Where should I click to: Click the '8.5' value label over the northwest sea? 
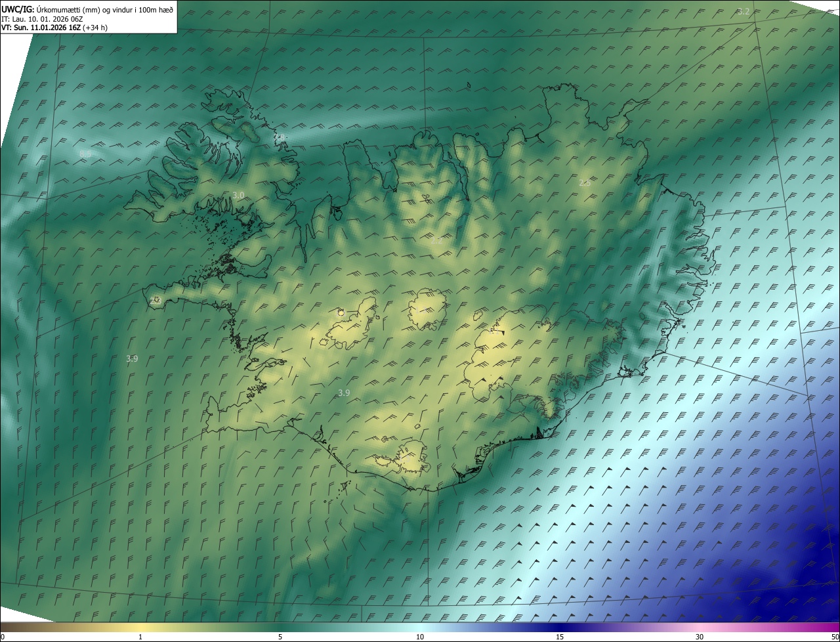(x=85, y=154)
